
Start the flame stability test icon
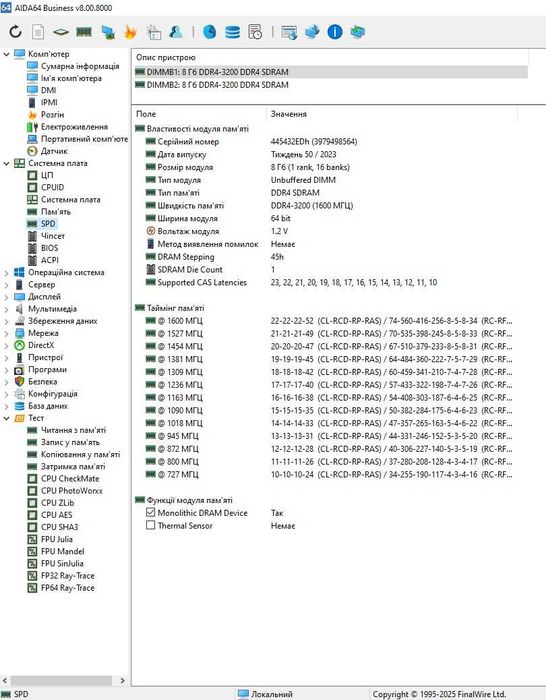[x=130, y=32]
